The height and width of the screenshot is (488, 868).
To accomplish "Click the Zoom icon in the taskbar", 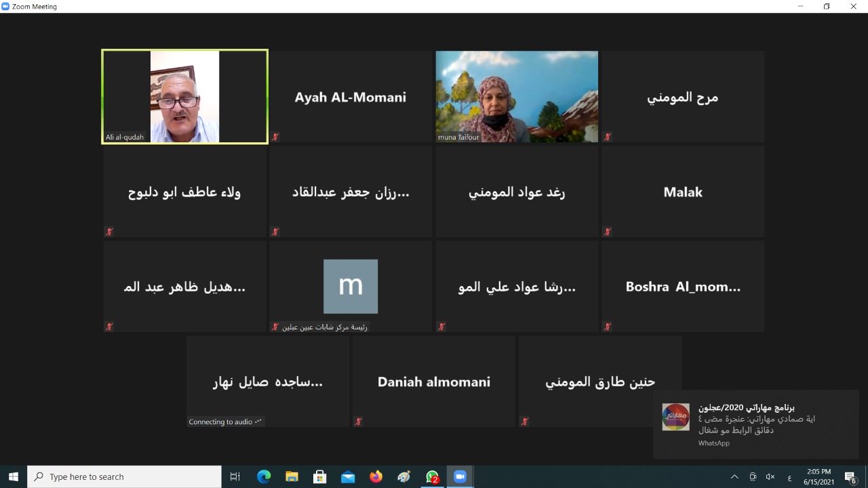I will [460, 477].
